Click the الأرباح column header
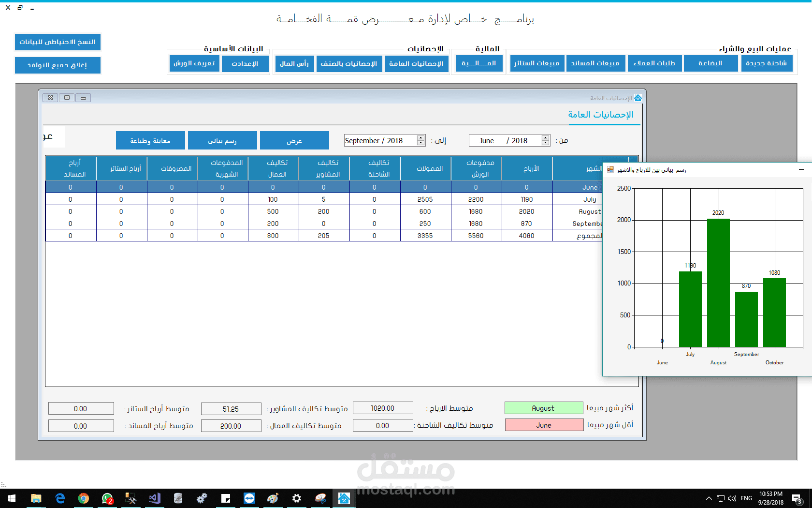Screen dimensions: 812x508 point(527,168)
